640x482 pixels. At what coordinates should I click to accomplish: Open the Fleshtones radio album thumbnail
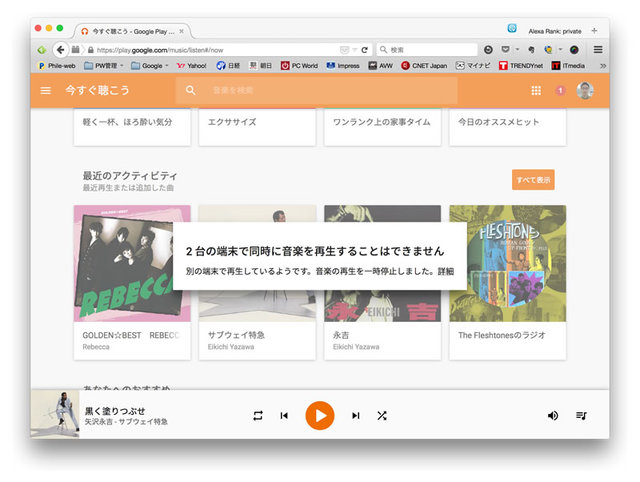(x=507, y=263)
